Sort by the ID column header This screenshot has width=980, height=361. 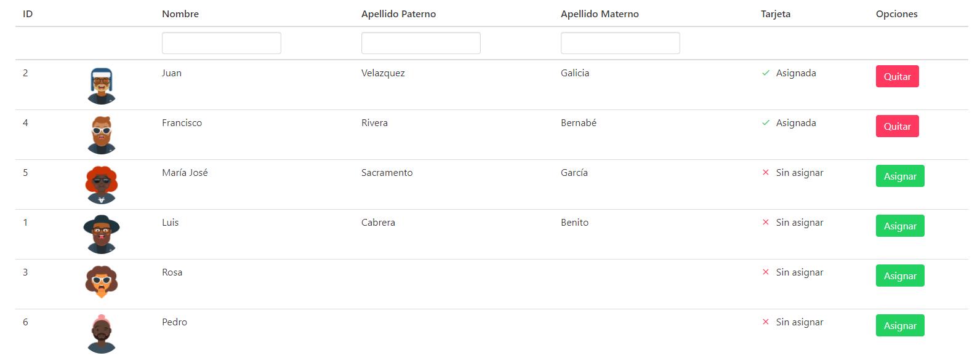[x=28, y=14]
